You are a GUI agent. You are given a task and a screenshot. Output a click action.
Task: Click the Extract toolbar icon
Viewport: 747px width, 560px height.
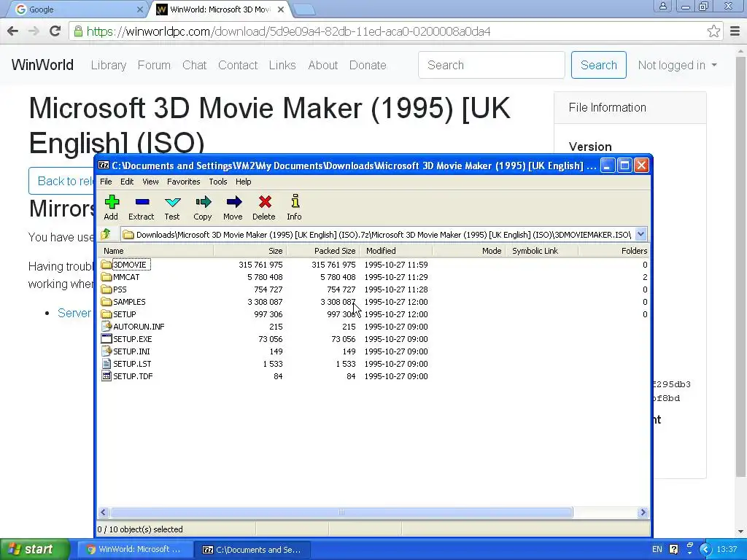tap(142, 202)
